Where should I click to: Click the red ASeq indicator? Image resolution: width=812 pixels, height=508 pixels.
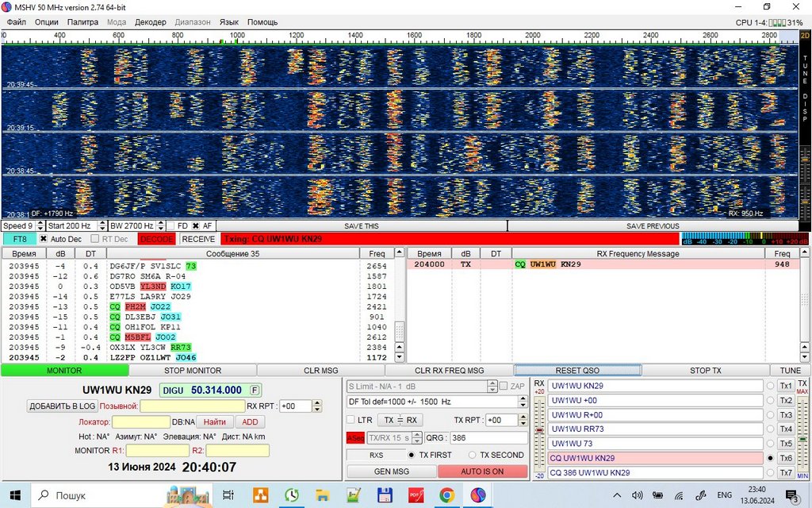point(355,438)
